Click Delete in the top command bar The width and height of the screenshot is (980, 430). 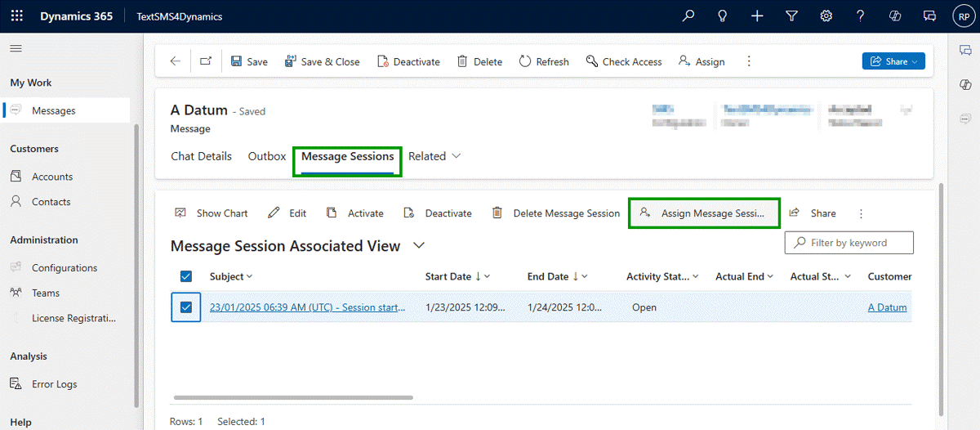(x=479, y=61)
